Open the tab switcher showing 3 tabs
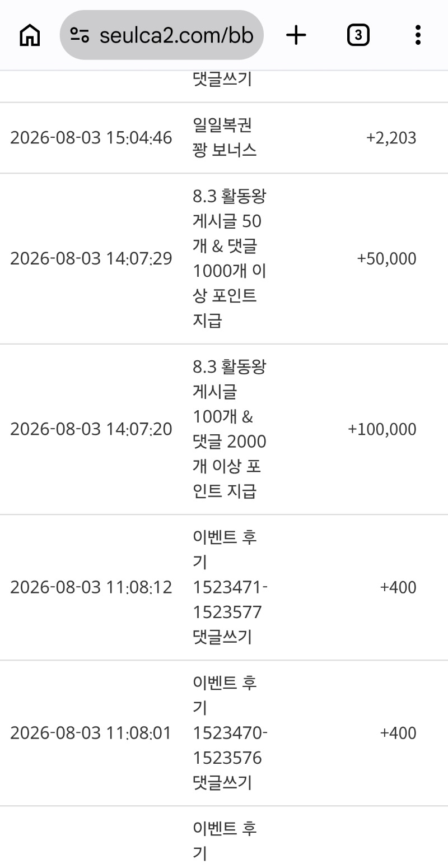Viewport: 448px width, 868px height. tap(358, 35)
